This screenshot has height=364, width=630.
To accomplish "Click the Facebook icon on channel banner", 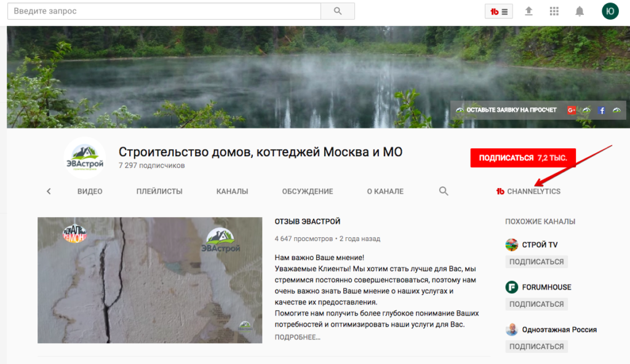I will tap(602, 110).
